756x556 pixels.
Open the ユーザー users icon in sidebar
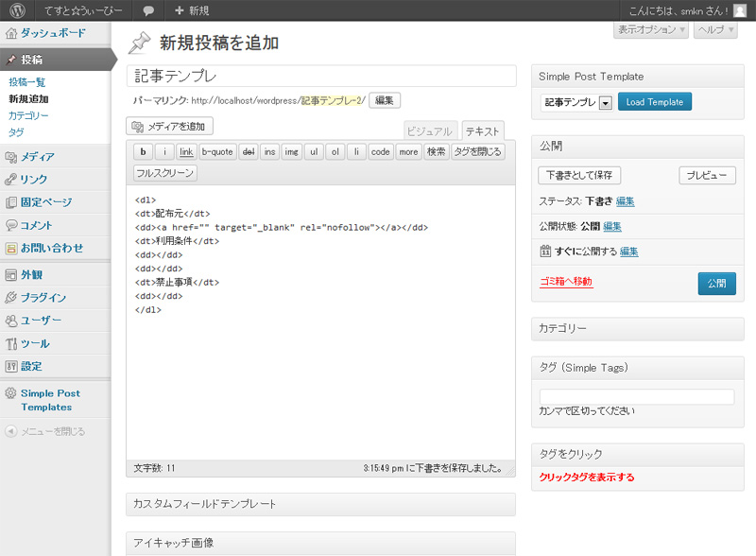pyautogui.click(x=11, y=321)
